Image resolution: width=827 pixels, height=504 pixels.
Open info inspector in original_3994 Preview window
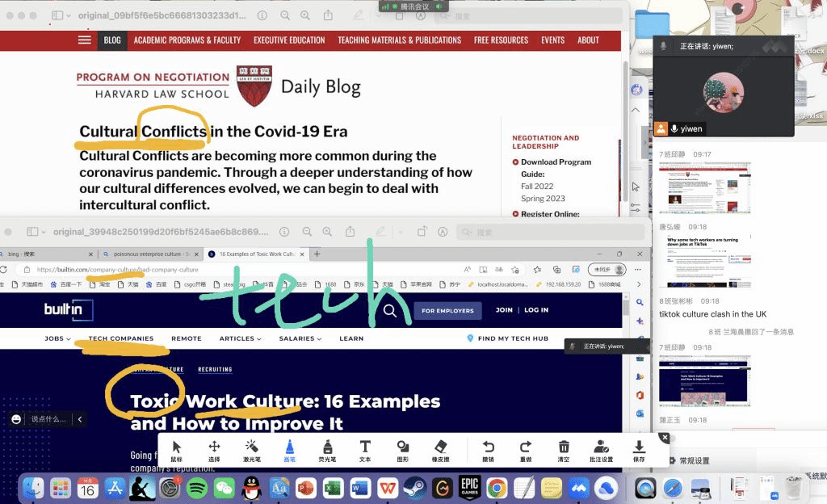pyautogui.click(x=284, y=232)
